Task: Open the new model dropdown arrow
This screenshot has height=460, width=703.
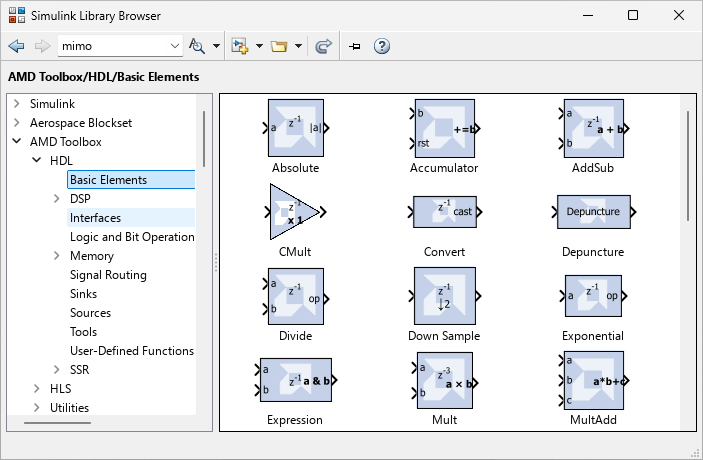Action: coord(259,46)
